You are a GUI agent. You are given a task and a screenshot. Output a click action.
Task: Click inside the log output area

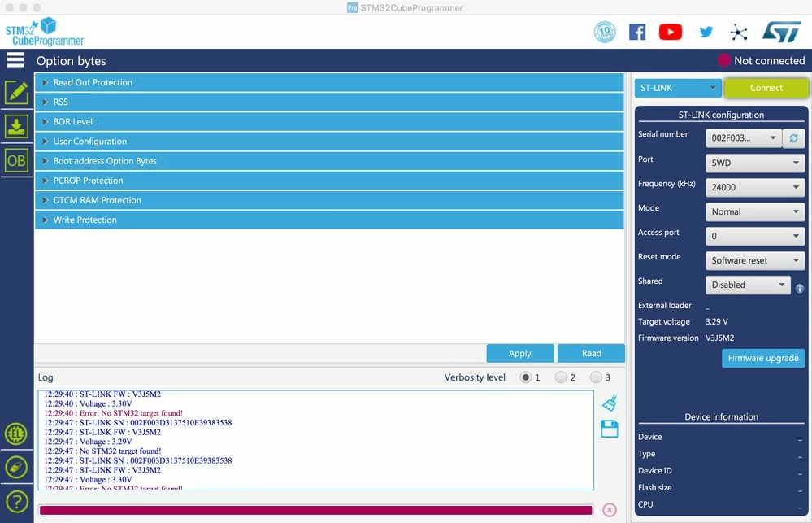316,440
